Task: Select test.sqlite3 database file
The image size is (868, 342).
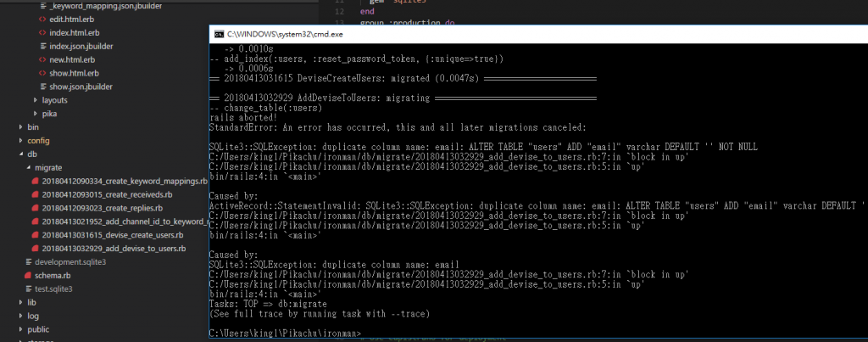Action: coord(53,289)
